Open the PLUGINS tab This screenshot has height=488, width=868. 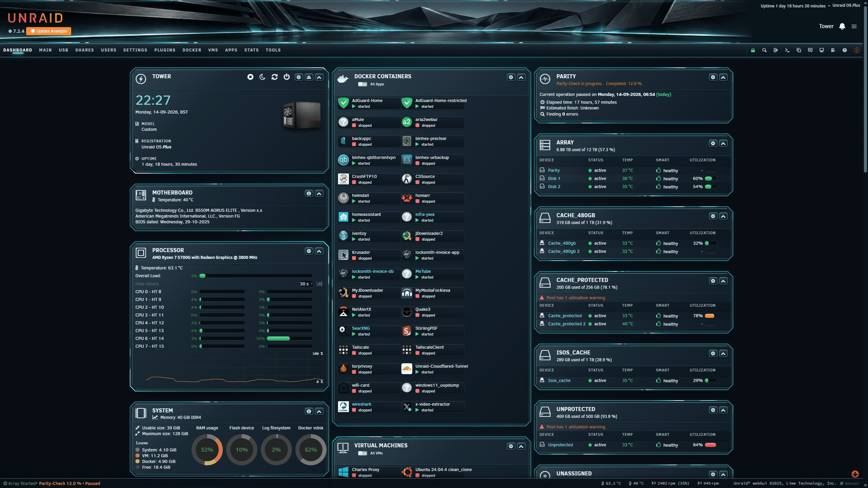coord(165,50)
